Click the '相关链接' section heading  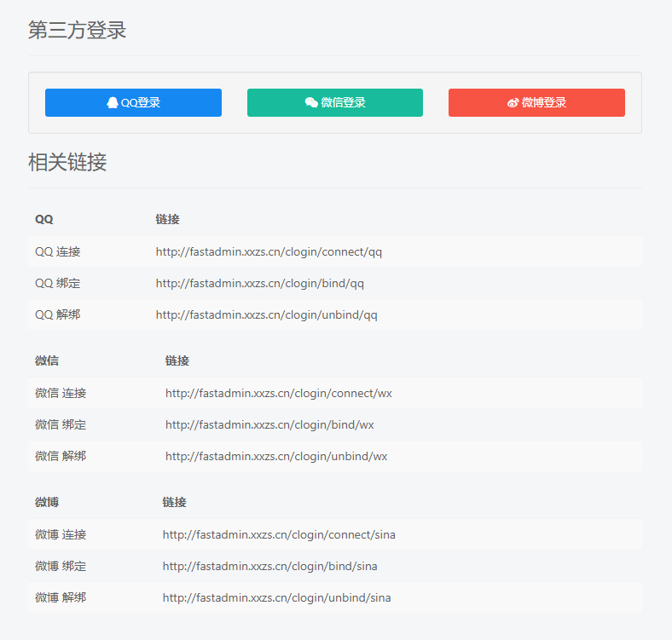click(67, 163)
